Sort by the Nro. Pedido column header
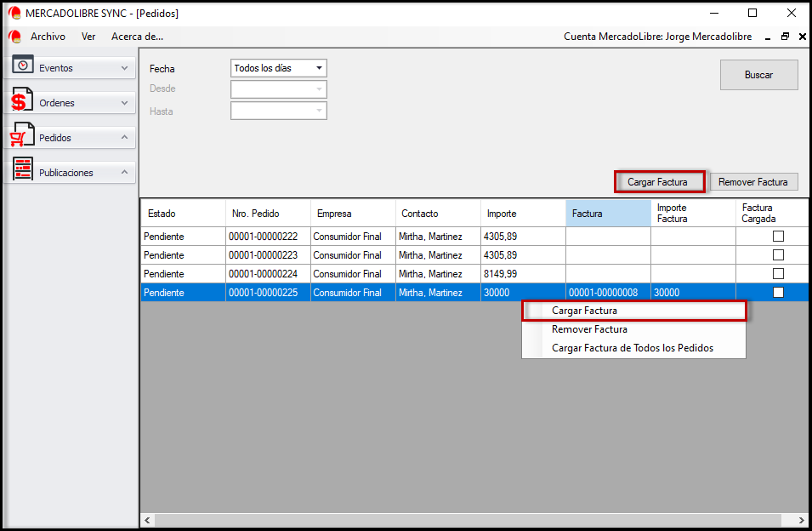This screenshot has height=531, width=812. pos(268,214)
